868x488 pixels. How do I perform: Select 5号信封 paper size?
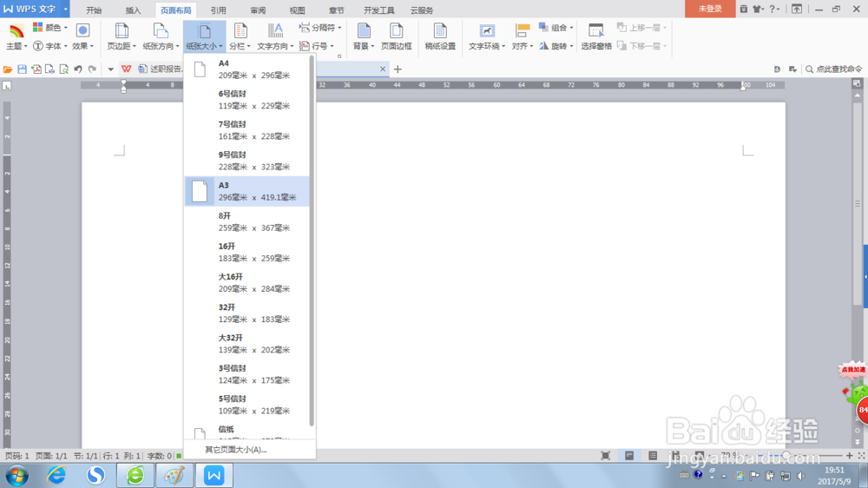[x=247, y=405]
